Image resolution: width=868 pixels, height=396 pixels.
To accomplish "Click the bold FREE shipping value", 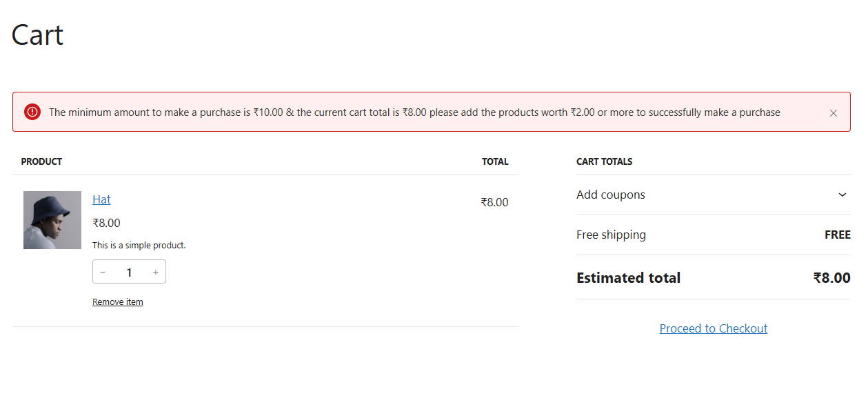I will 837,235.
